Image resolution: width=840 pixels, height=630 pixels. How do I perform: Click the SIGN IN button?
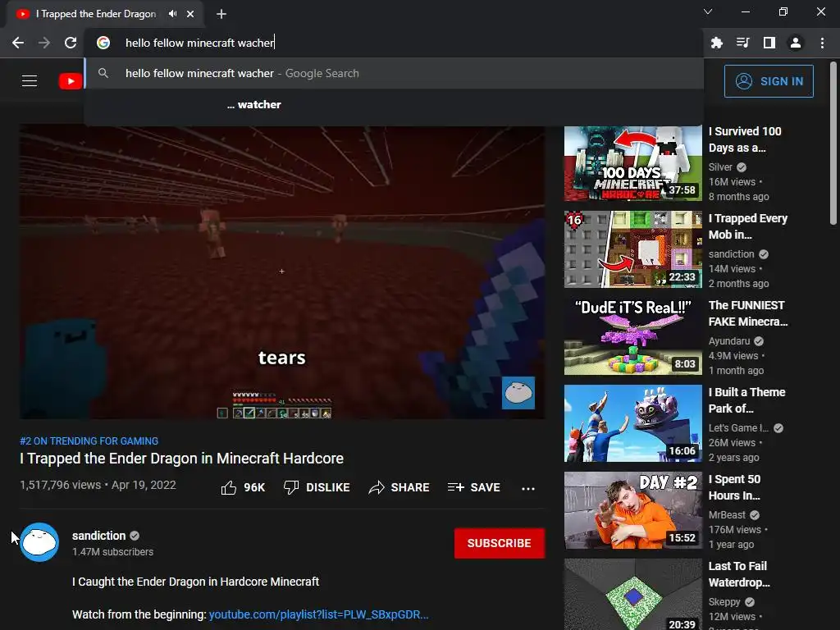click(x=769, y=81)
